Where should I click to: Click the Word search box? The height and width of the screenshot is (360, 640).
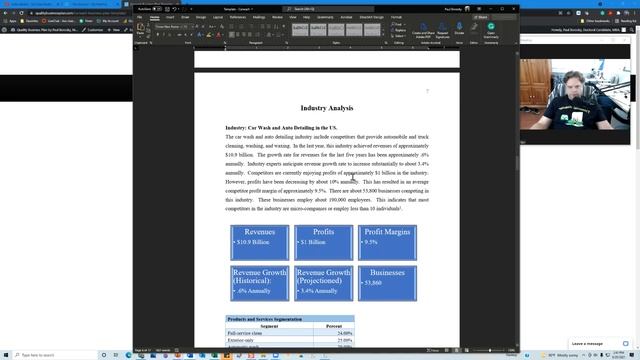tap(328, 9)
